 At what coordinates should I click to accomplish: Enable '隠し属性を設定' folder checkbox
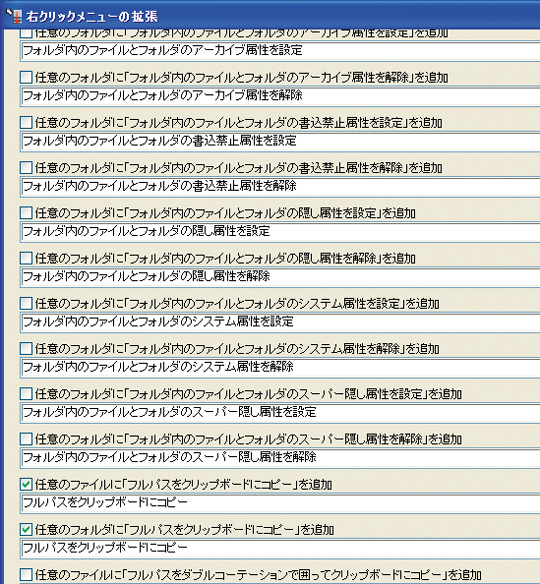26,213
